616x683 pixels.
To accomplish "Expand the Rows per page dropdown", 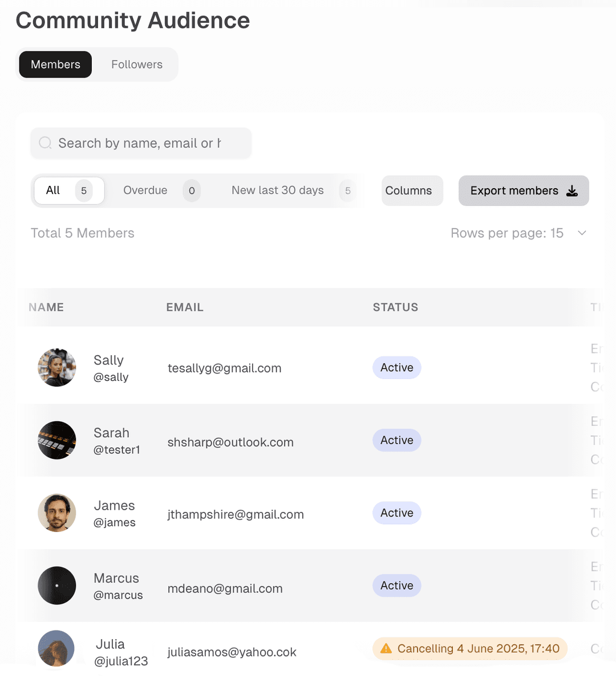I will [x=582, y=233].
